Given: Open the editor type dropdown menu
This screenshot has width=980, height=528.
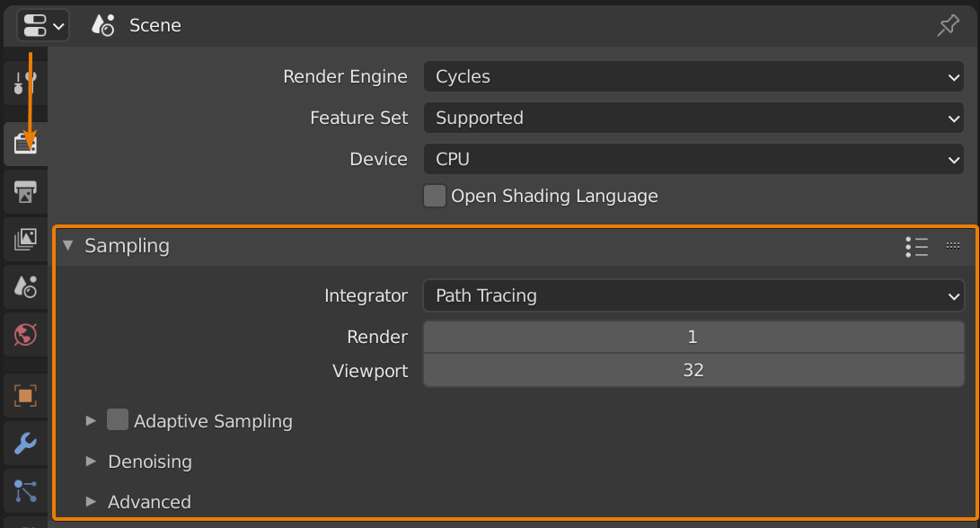Looking at the screenshot, I should tap(42, 25).
